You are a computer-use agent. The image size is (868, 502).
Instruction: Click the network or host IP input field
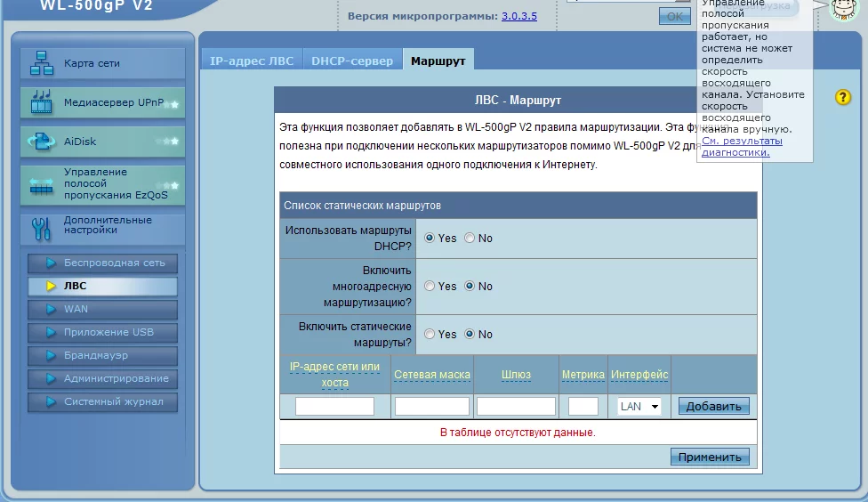(x=334, y=407)
